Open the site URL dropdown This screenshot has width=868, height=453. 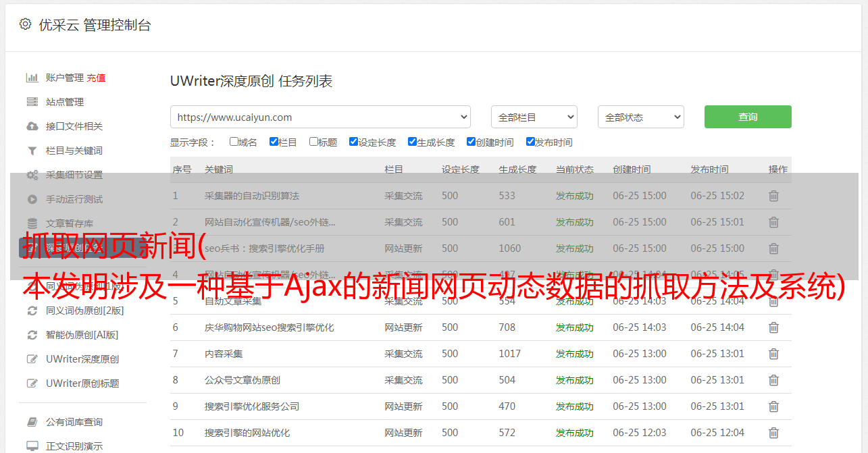coord(320,117)
